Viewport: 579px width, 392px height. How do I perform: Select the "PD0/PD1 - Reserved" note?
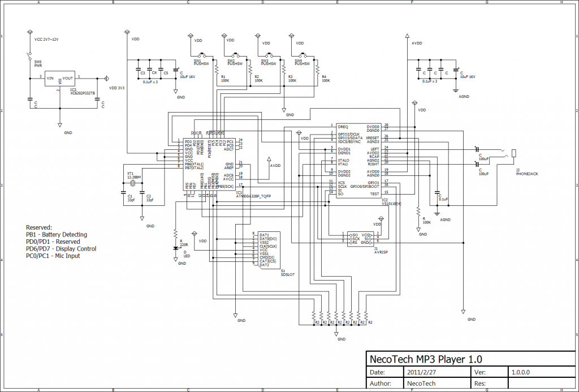(53, 242)
